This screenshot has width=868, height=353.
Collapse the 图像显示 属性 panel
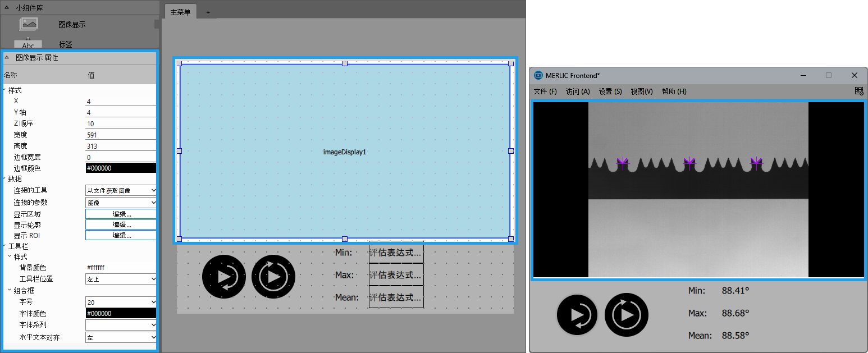click(x=6, y=57)
